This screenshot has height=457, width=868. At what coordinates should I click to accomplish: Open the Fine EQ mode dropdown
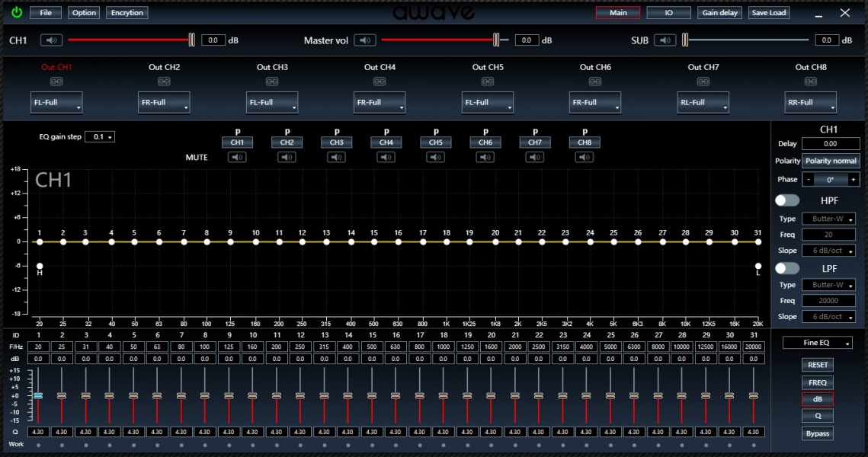(x=817, y=344)
